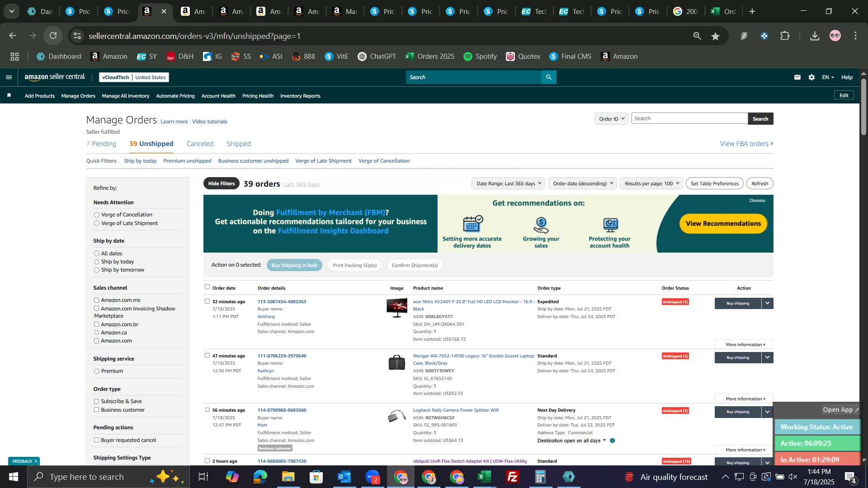Select the Ship by today radio option
Image resolution: width=868 pixels, height=488 pixels.
point(96,262)
